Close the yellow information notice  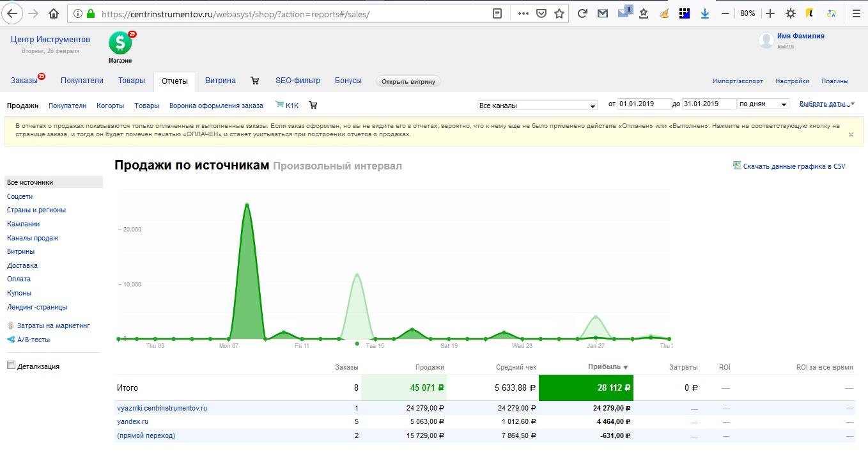pyautogui.click(x=851, y=134)
